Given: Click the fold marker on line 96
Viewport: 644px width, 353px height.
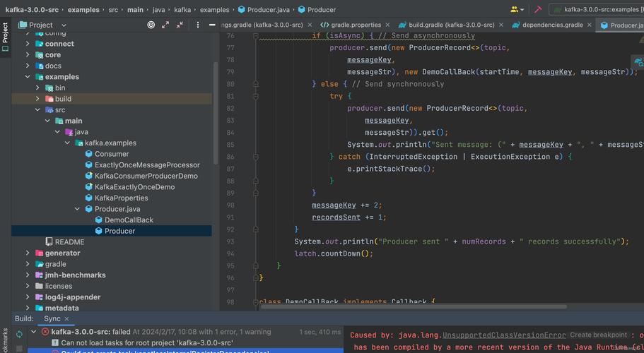Looking at the screenshot, I should tap(255, 278).
